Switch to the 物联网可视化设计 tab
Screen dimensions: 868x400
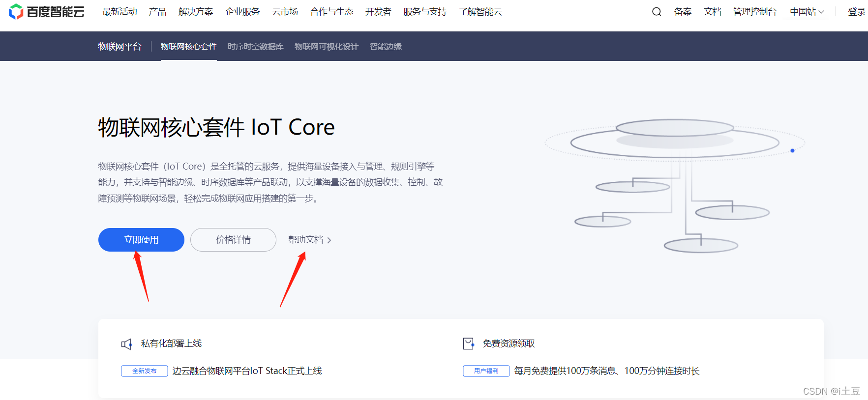327,47
